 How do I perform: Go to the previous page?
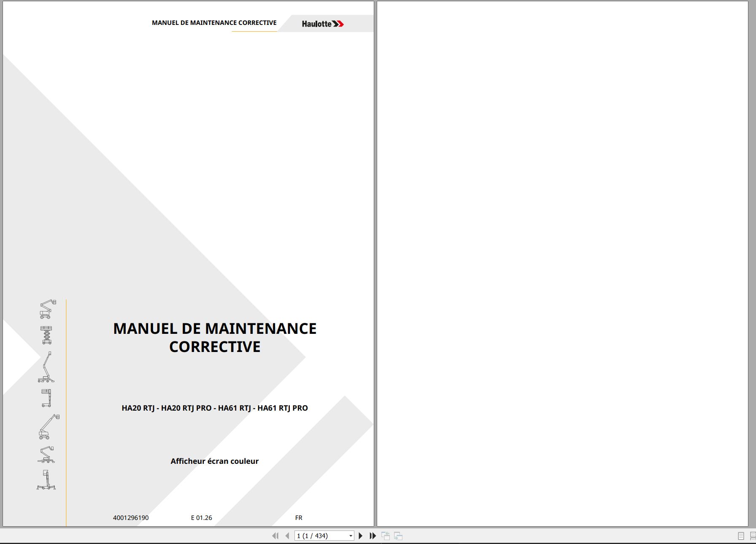[x=287, y=536]
